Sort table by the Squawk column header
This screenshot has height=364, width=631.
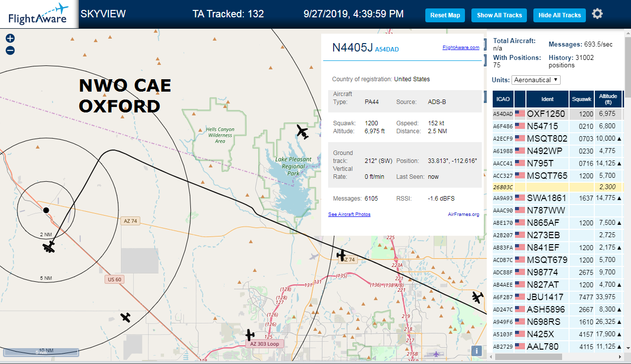coord(581,99)
